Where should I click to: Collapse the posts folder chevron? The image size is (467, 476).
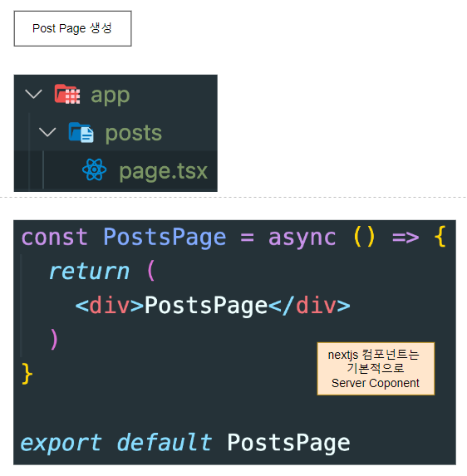pos(47,132)
